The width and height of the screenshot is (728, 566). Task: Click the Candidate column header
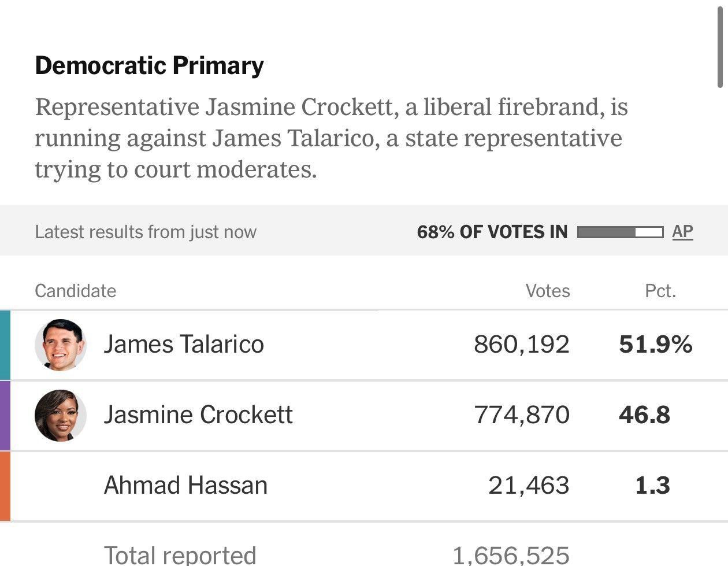point(75,291)
